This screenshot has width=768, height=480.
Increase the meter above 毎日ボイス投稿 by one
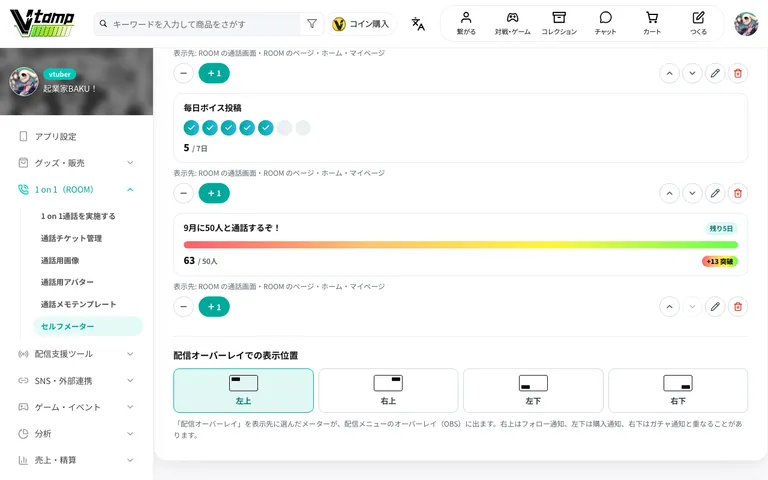coord(214,73)
